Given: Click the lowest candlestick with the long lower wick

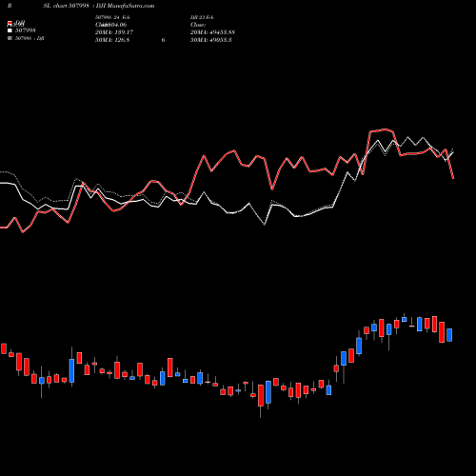Looking at the screenshot, I should [261, 395].
